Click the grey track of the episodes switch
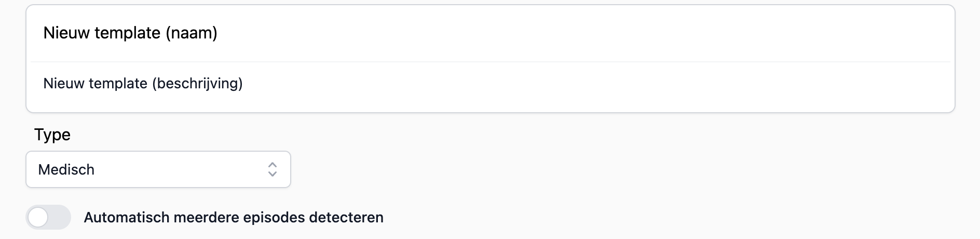Viewport: 980px width, 239px height. pos(60,217)
